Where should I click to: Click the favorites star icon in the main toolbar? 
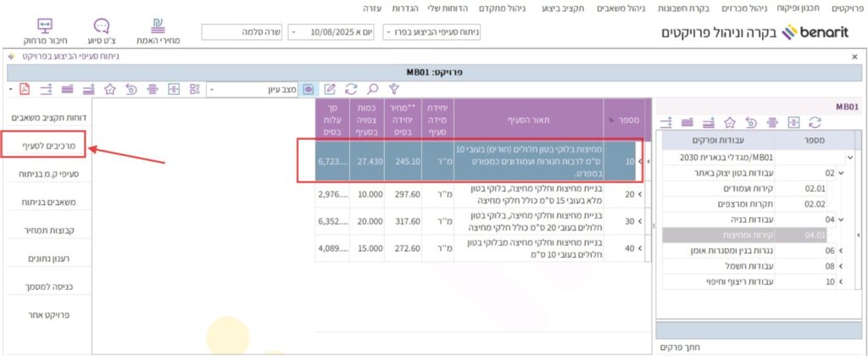(109, 88)
